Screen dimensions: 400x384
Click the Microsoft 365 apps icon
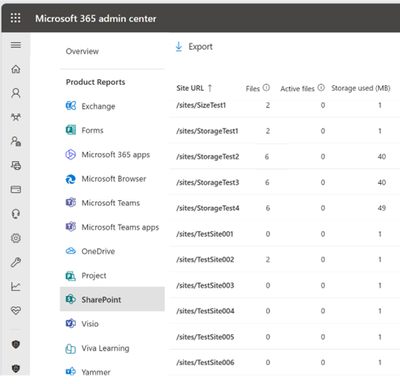pos(71,154)
